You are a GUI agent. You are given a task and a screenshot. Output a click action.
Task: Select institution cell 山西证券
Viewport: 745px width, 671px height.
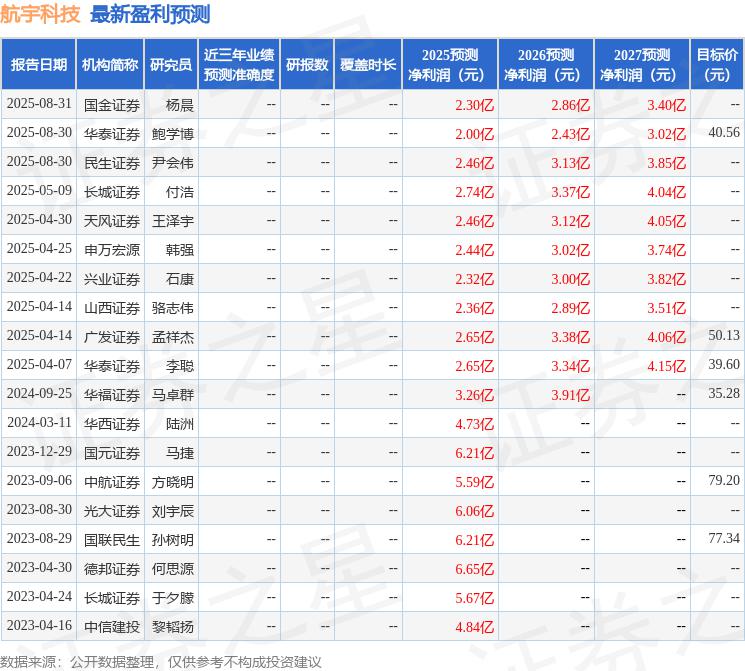point(112,308)
